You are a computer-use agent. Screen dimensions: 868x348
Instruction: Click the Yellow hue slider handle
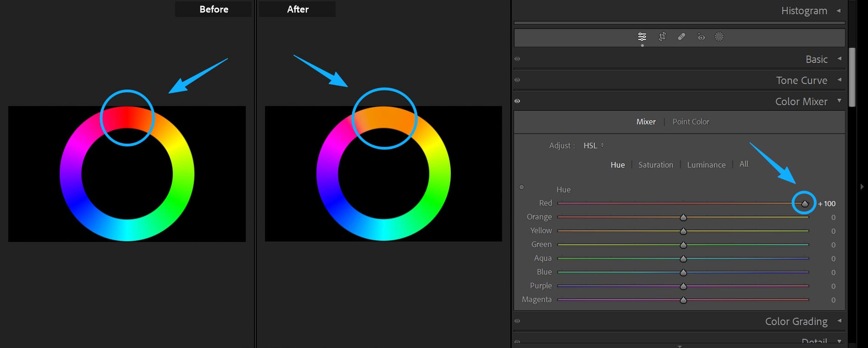pyautogui.click(x=683, y=231)
